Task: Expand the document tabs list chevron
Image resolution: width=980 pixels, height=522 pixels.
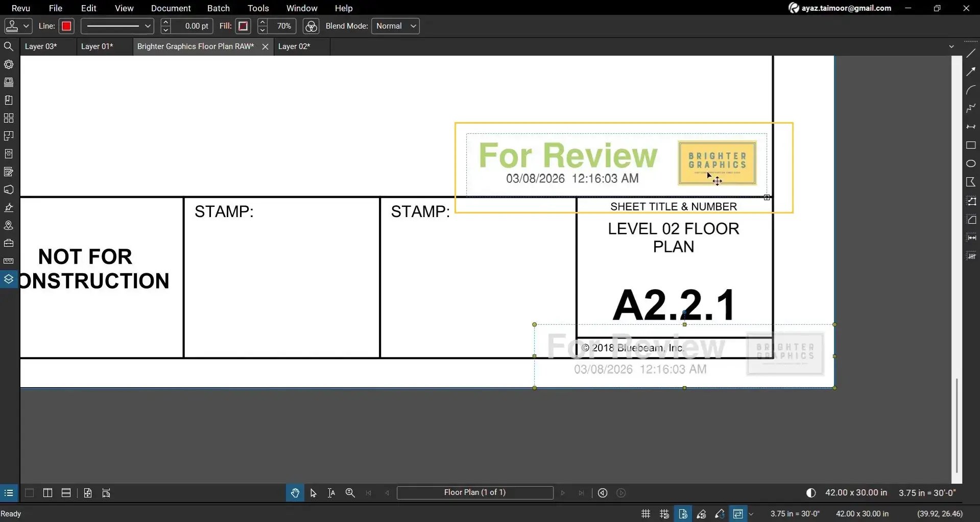Action: (x=951, y=46)
